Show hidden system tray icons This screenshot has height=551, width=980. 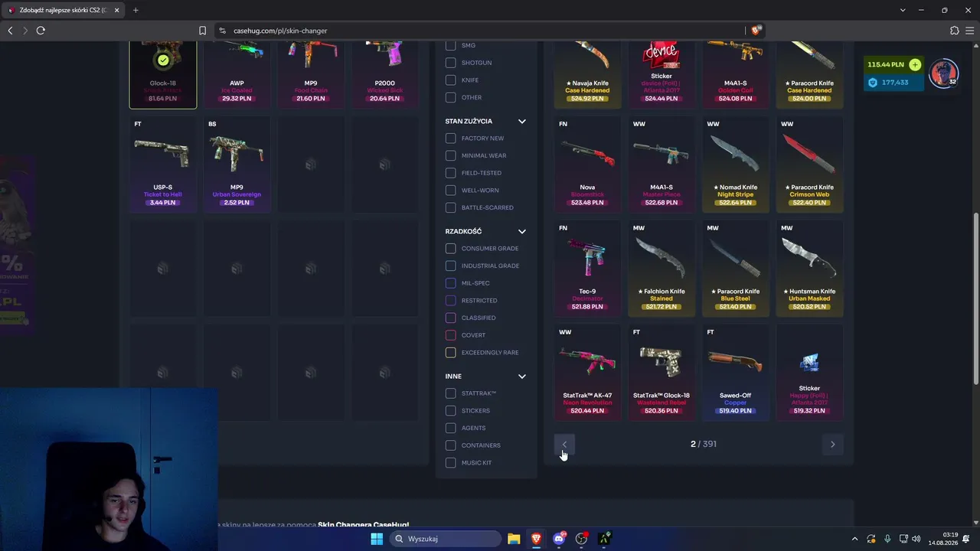tap(855, 539)
